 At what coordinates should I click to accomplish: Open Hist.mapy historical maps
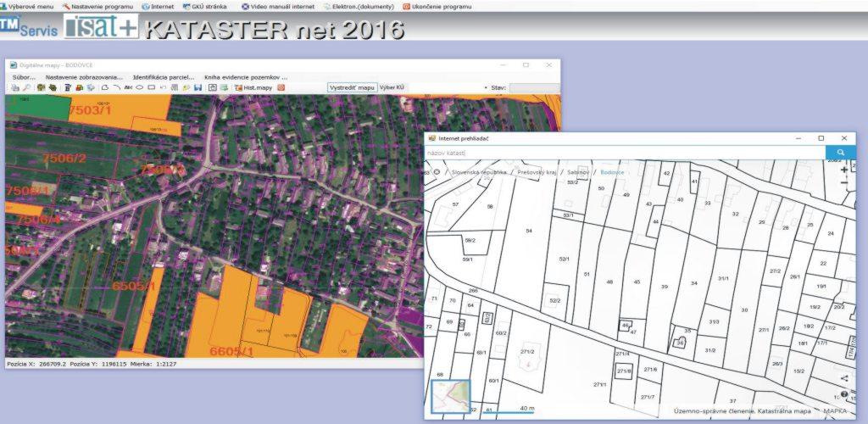tap(253, 87)
